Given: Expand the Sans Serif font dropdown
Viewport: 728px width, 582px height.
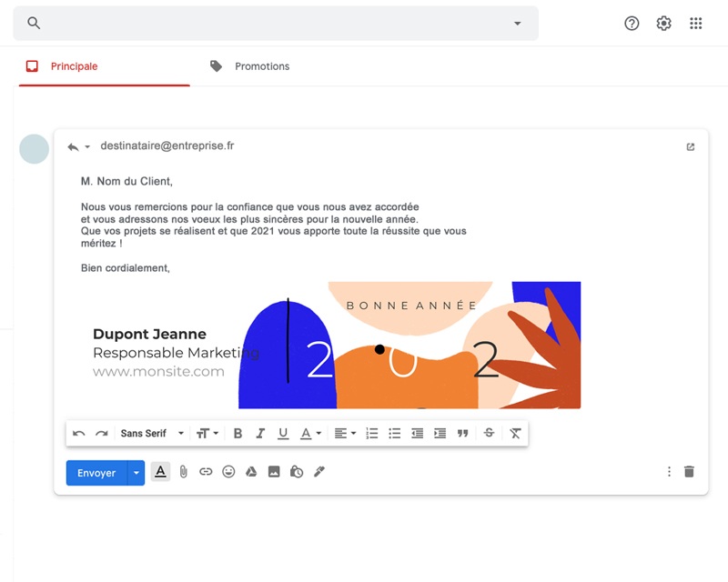Looking at the screenshot, I should (x=152, y=434).
